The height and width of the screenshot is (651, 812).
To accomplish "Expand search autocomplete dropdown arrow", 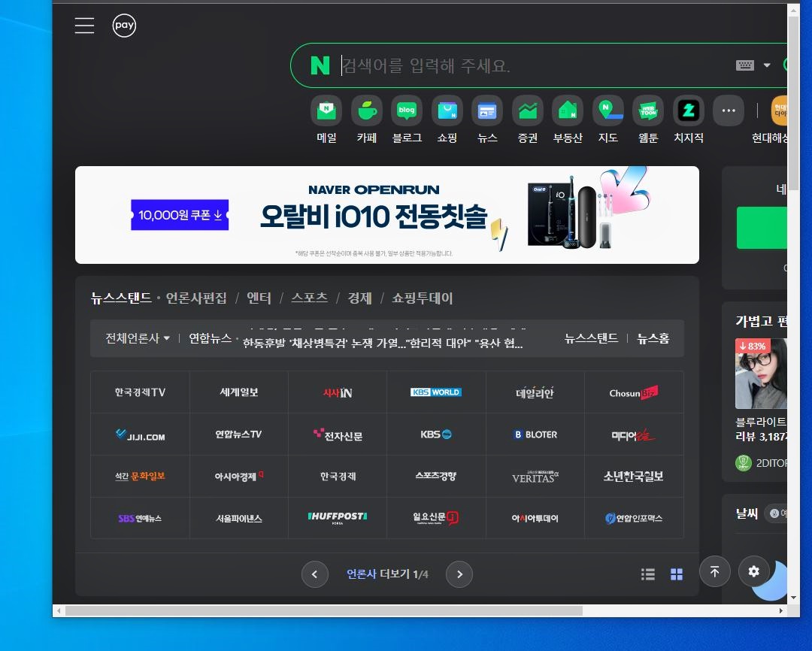I will click(767, 65).
